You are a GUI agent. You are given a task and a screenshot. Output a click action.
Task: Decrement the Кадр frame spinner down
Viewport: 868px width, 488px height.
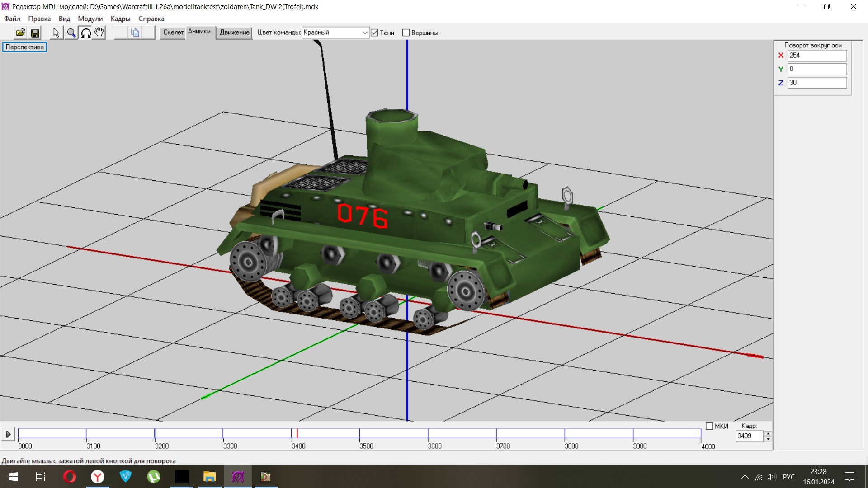click(x=768, y=439)
